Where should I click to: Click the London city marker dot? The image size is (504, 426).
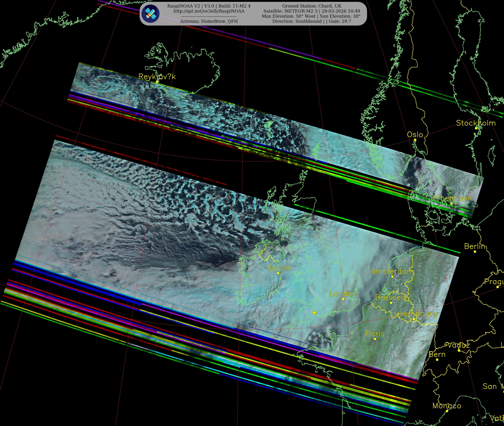pos(343,299)
